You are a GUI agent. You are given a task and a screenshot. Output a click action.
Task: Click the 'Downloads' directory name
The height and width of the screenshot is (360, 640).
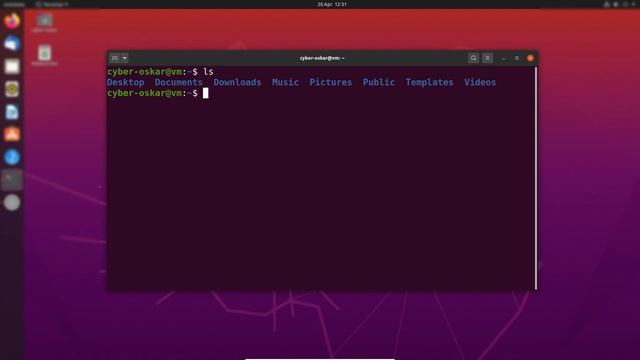tap(237, 82)
